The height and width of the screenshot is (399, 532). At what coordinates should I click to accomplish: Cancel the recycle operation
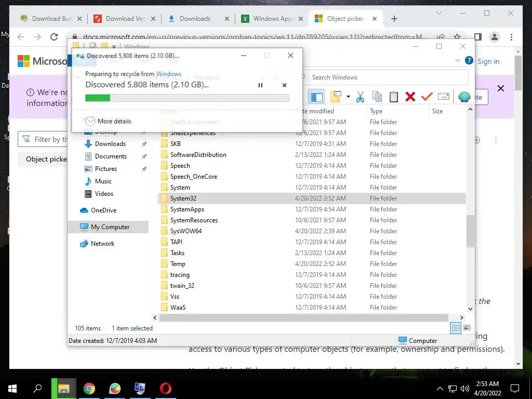click(x=284, y=85)
